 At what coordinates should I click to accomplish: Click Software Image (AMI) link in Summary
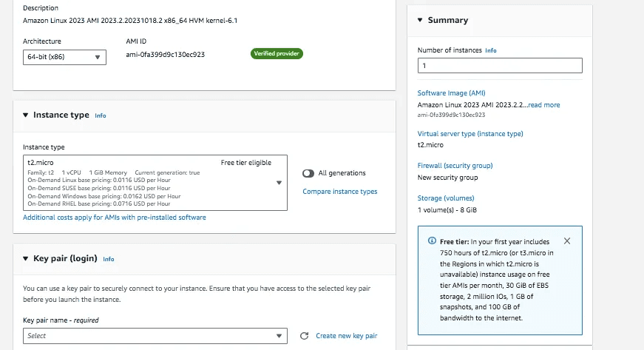click(451, 93)
